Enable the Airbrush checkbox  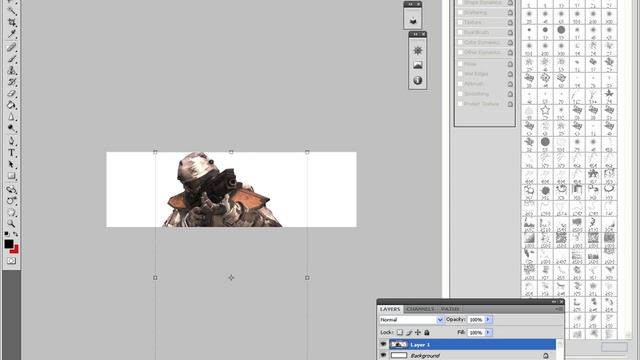460,84
